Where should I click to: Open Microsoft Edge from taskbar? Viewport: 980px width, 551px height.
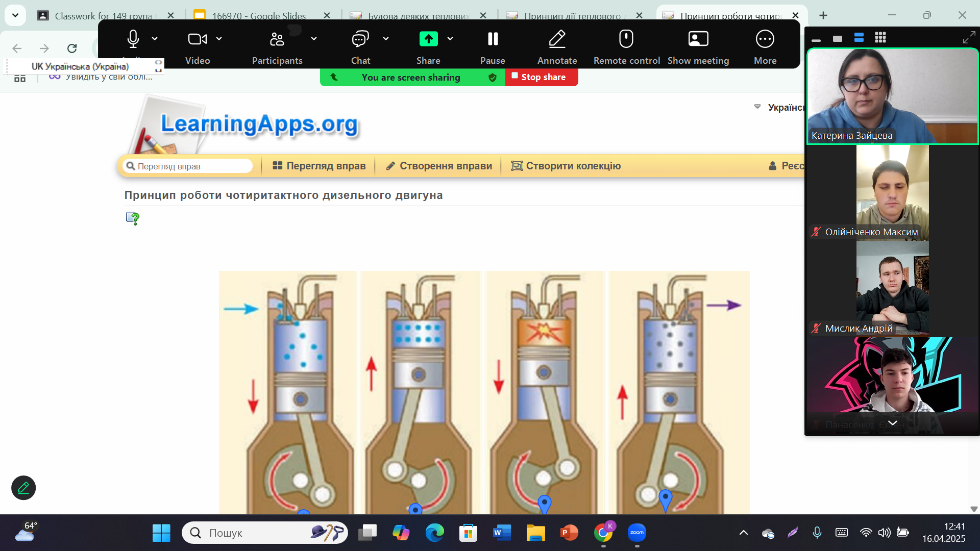[434, 533]
